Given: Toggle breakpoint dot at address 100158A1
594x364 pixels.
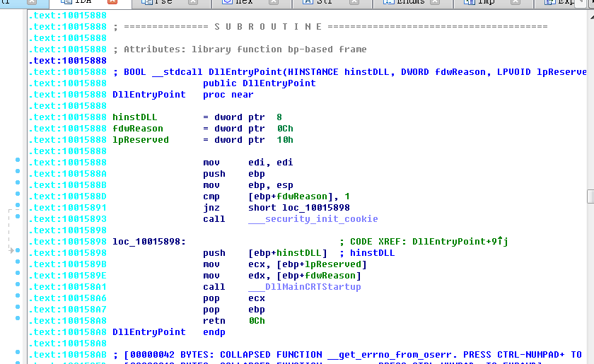Looking at the screenshot, I should click(18, 284).
